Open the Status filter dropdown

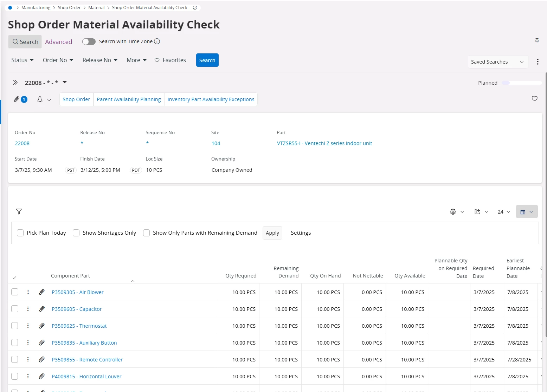coord(22,60)
